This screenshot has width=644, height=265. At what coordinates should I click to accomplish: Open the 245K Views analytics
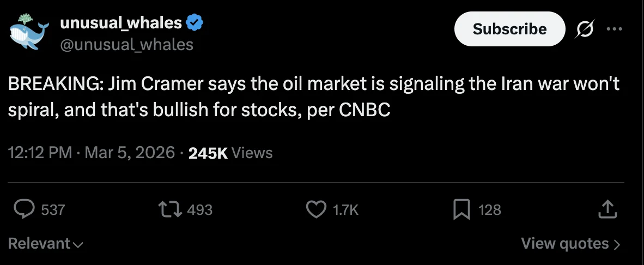[x=230, y=153]
